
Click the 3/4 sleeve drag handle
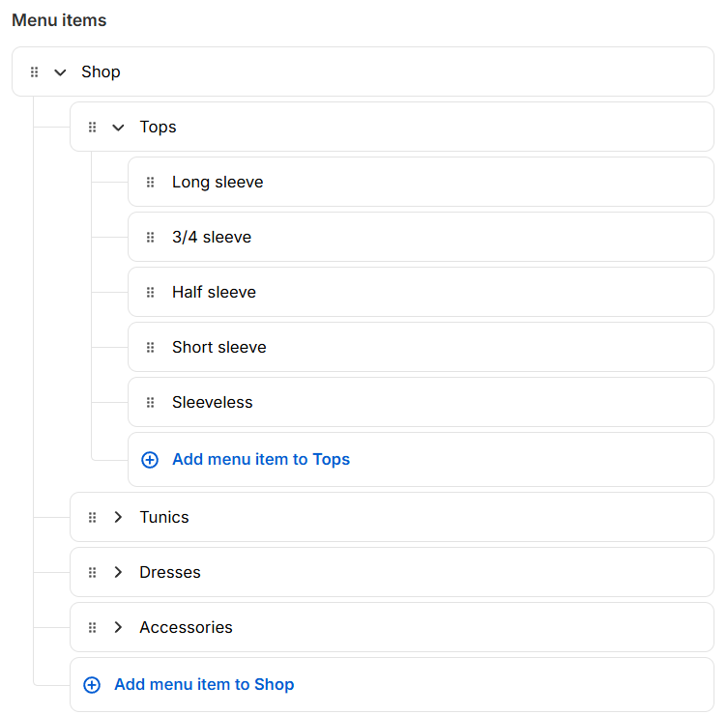pos(151,238)
